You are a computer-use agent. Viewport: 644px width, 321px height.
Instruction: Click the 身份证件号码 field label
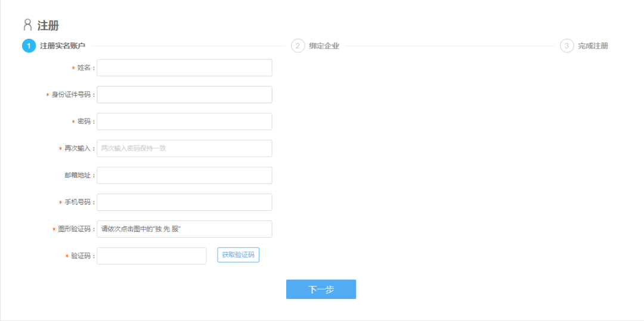[71, 95]
